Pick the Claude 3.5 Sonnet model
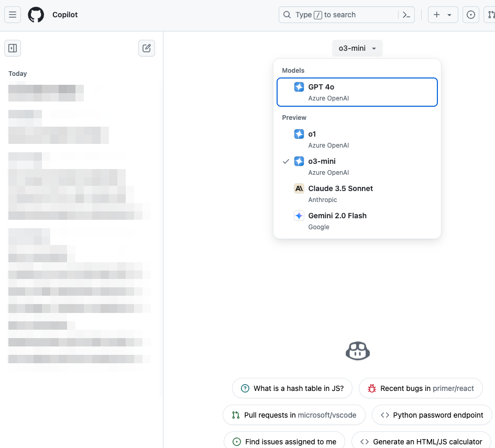This screenshot has height=448, width=495. pos(357,194)
